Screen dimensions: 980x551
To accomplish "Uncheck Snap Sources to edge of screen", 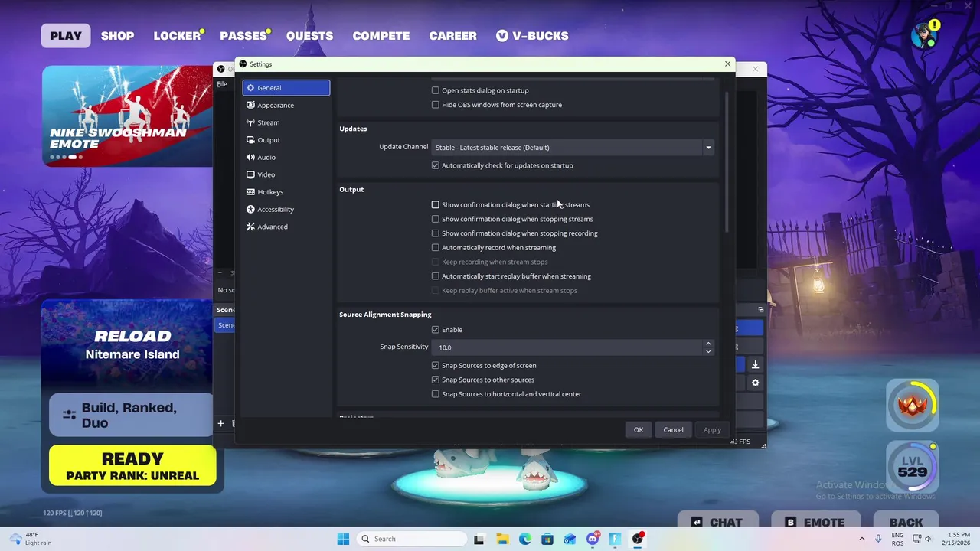I will 436,365.
